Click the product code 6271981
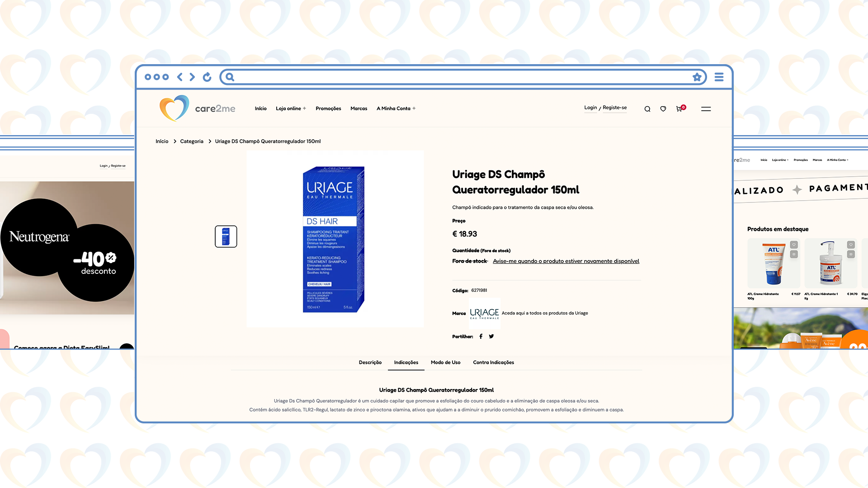 point(479,291)
